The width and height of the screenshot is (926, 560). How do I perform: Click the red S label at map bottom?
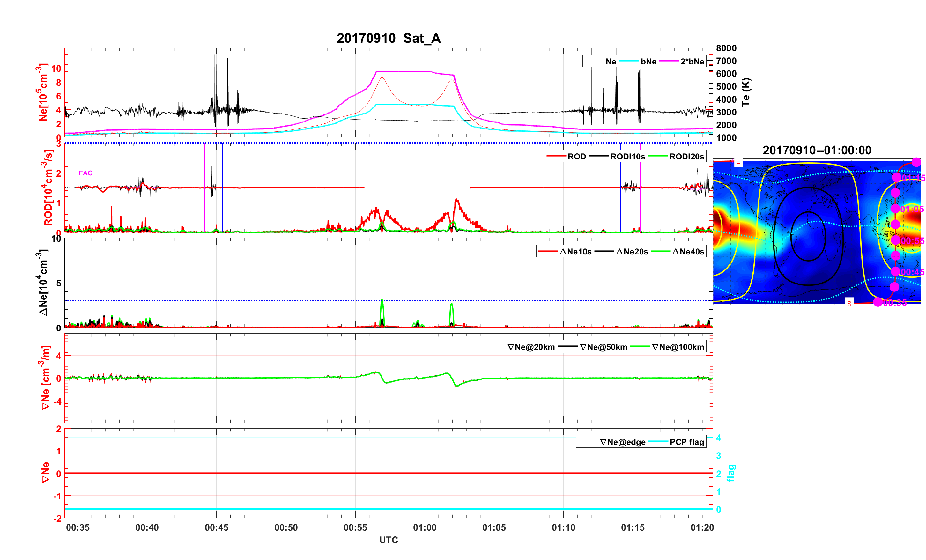pyautogui.click(x=849, y=304)
